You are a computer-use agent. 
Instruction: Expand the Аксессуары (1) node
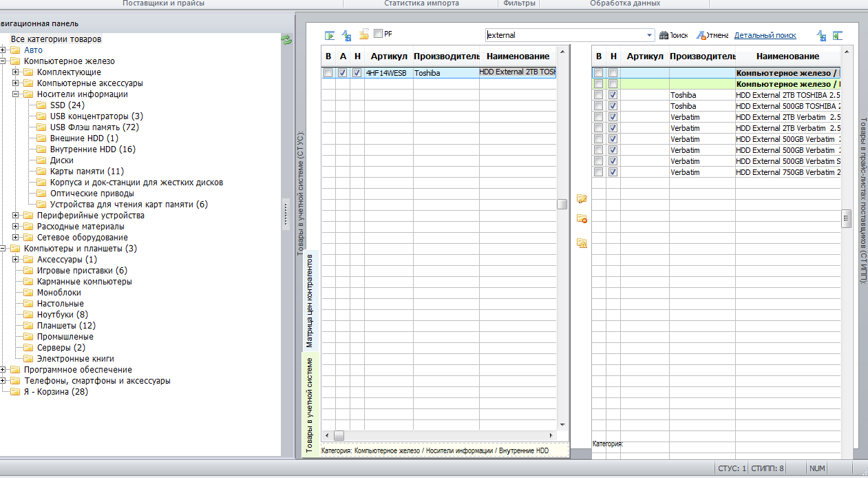(16, 260)
